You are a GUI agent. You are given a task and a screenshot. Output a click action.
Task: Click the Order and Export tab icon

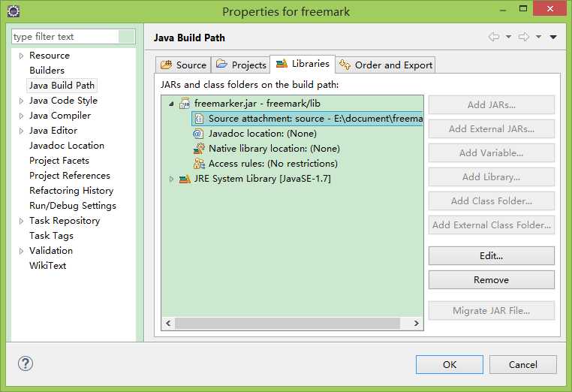345,65
